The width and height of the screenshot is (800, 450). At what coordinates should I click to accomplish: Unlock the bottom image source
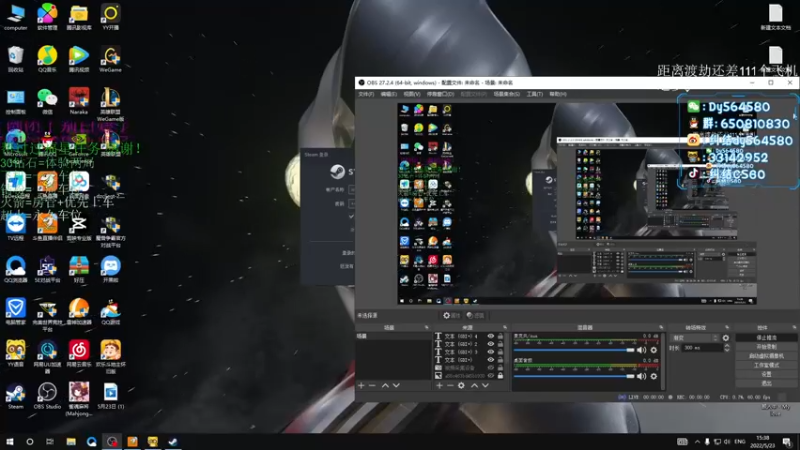coord(501,376)
